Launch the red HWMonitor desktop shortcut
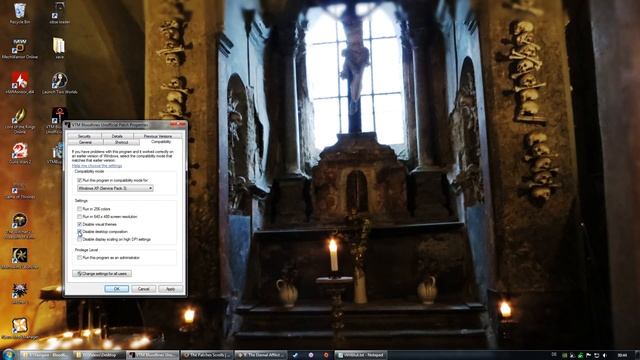640x360 pixels. (x=20, y=83)
